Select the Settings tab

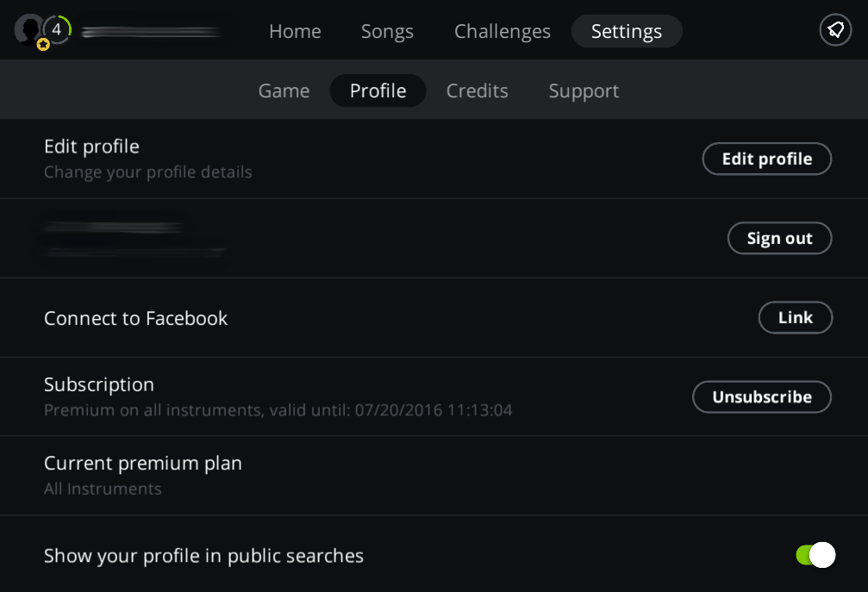627,31
